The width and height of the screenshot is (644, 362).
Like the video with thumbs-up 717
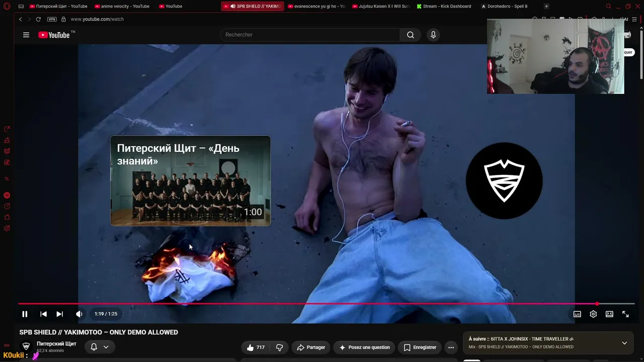(x=256, y=347)
